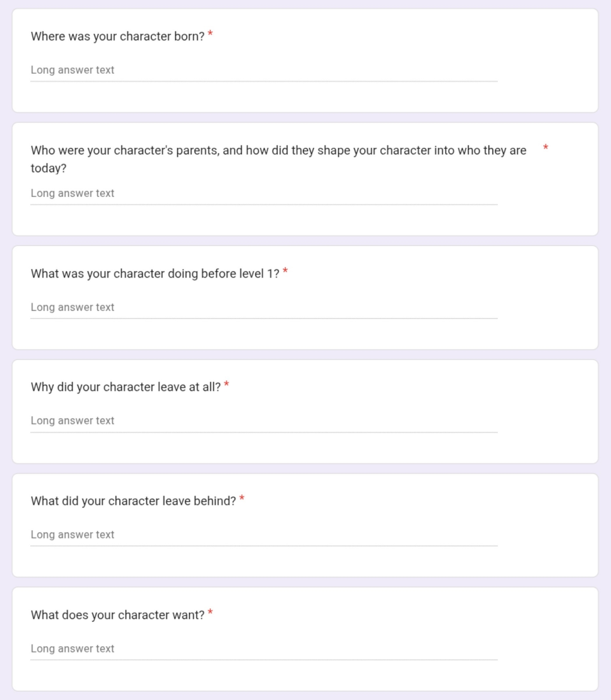Focus the answer field for the character's parents question
The width and height of the screenshot is (611, 700).
[x=264, y=193]
